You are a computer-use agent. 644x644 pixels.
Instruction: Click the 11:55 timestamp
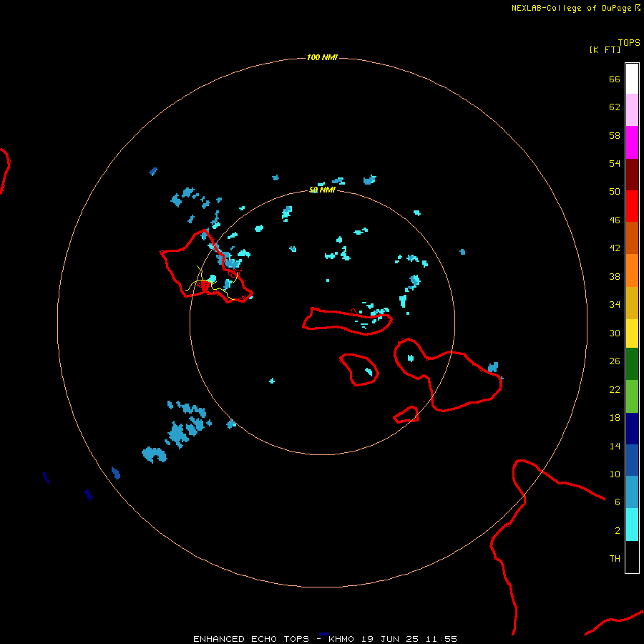click(x=441, y=639)
